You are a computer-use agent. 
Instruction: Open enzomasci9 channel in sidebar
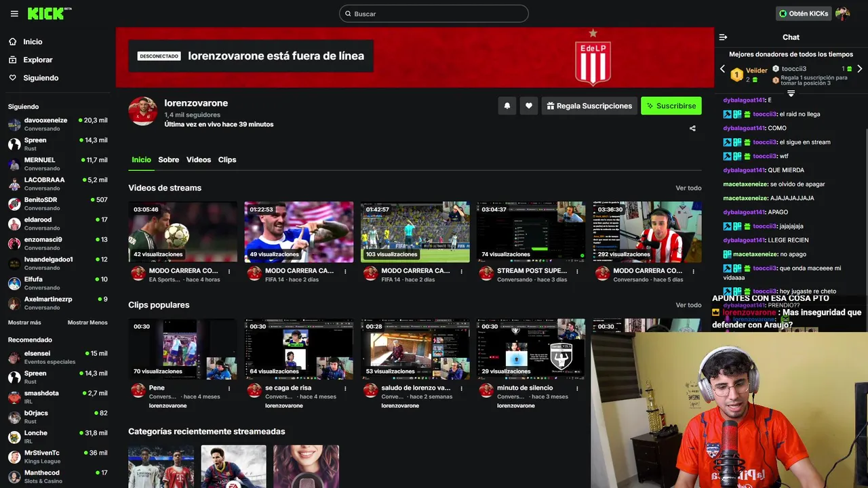[x=58, y=243]
